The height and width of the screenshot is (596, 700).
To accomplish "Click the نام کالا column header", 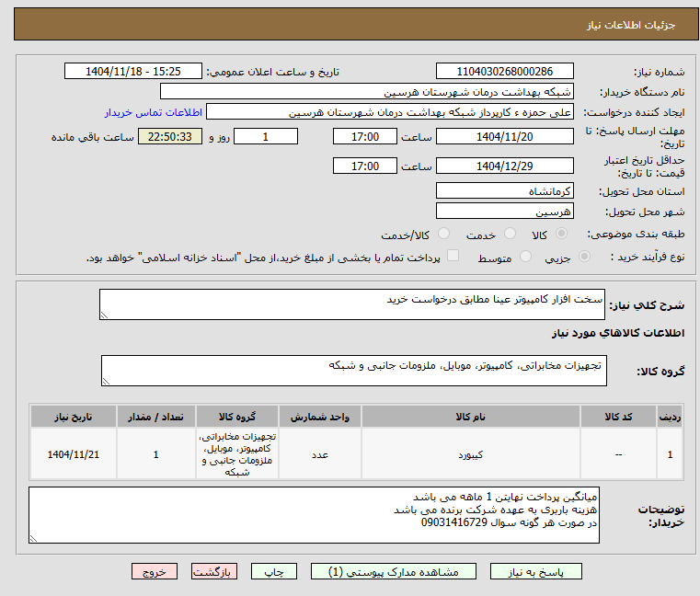I will click(471, 417).
